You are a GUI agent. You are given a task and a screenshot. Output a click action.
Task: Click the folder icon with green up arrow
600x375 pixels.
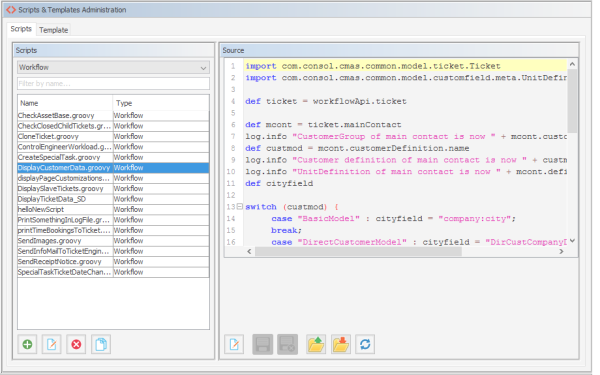(x=316, y=344)
